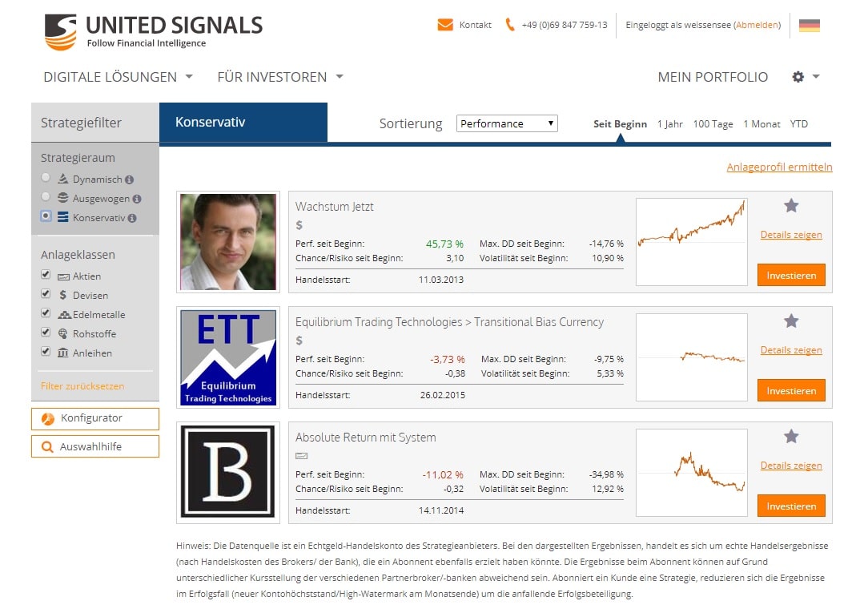Toggle the Edelmetalle checkbox
The height and width of the screenshot is (613, 868).
pyautogui.click(x=46, y=313)
